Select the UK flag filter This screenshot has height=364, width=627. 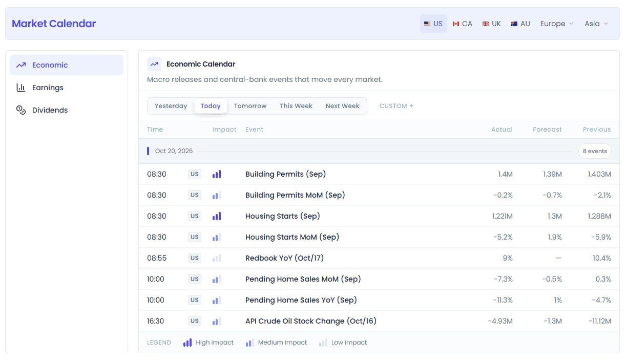click(492, 24)
